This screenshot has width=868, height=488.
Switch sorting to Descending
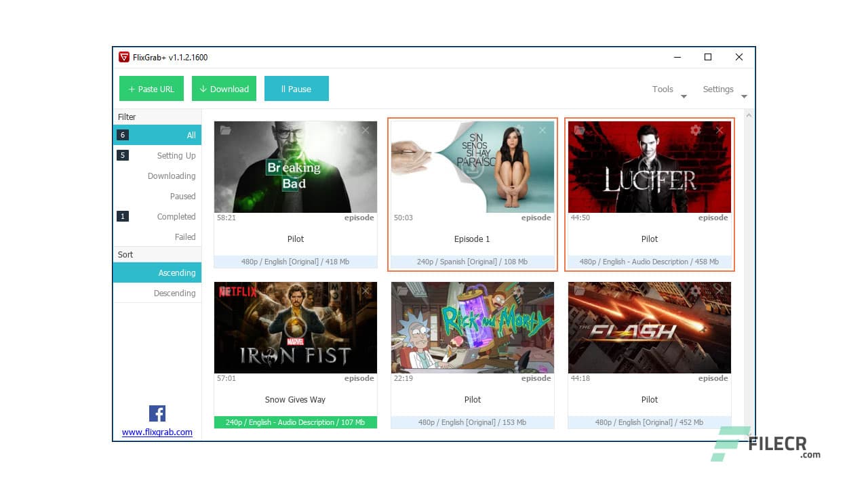point(174,293)
